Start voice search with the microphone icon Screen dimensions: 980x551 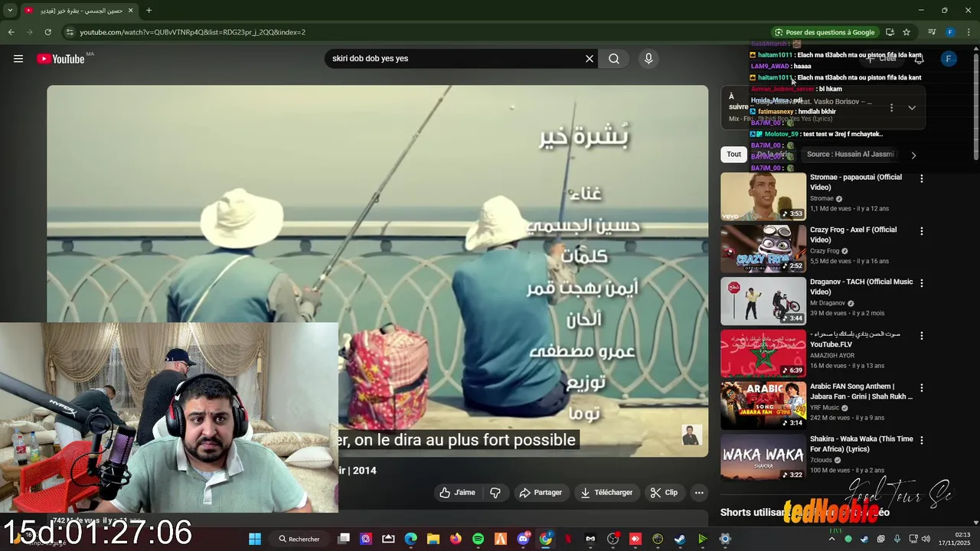pos(648,59)
